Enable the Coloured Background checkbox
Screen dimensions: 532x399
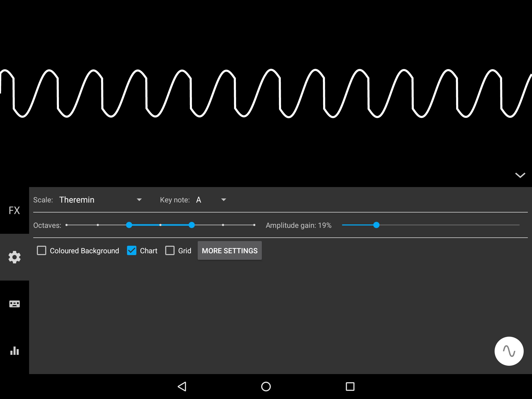point(42,251)
